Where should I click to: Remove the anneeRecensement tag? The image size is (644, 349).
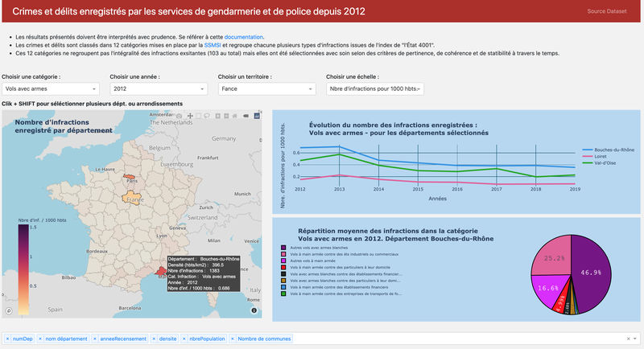[x=95, y=339]
